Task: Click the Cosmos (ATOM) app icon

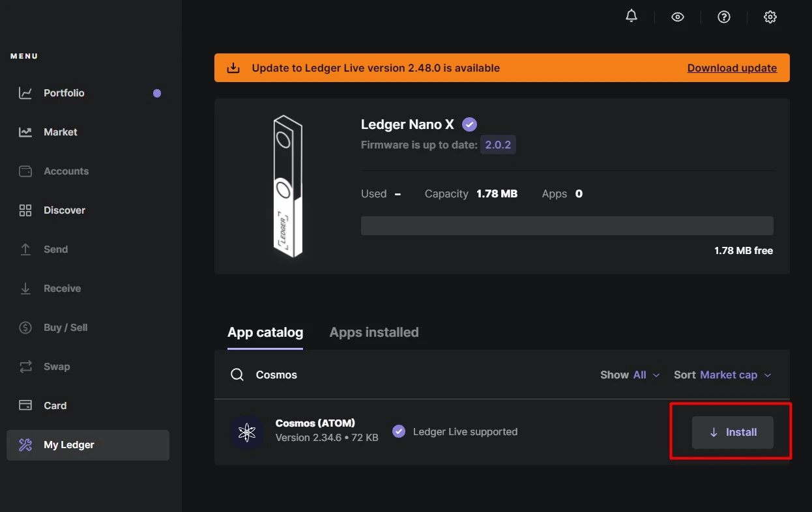Action: (247, 432)
